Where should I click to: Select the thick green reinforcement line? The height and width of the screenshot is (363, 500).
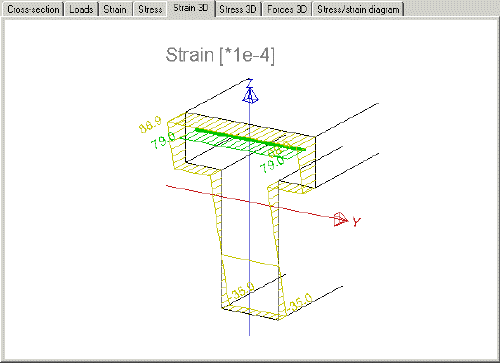point(250,139)
